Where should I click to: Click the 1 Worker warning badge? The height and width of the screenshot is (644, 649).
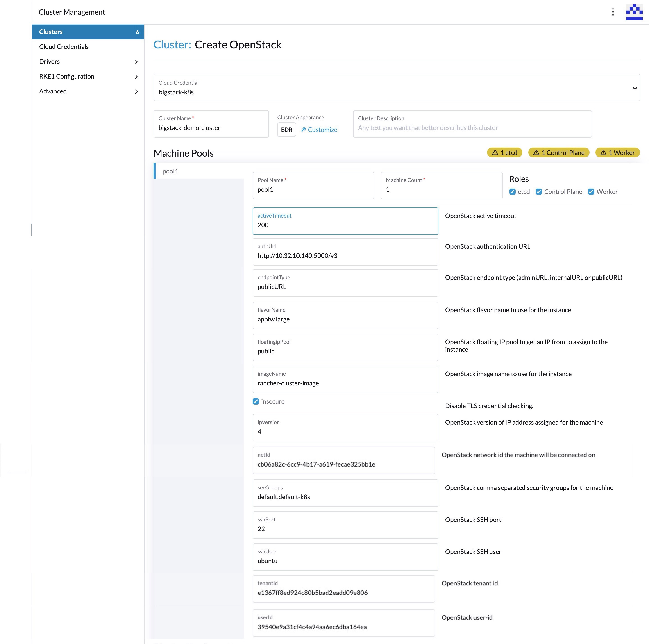617,152
